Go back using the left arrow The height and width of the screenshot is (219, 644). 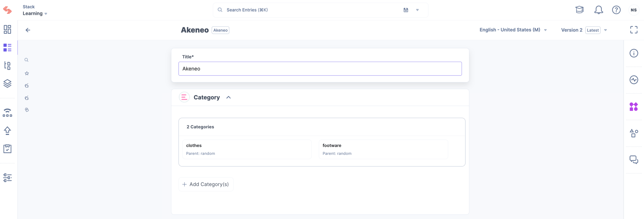28,30
